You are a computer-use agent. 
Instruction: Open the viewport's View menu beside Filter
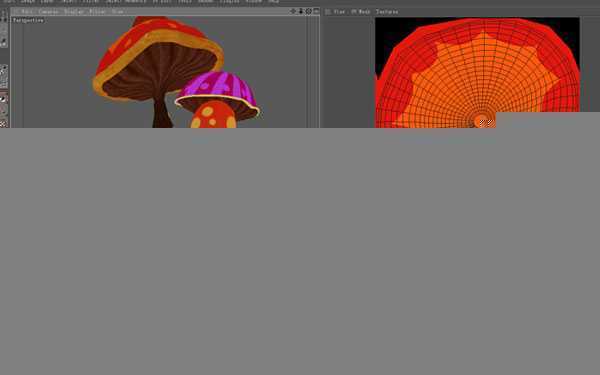tap(117, 12)
